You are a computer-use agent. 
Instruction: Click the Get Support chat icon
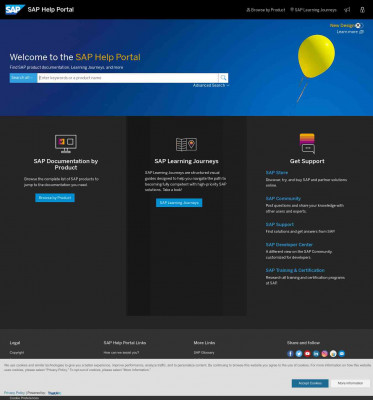pos(307,143)
